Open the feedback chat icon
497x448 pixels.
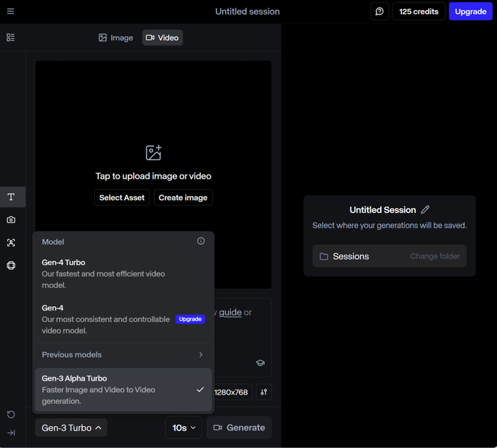pos(380,11)
